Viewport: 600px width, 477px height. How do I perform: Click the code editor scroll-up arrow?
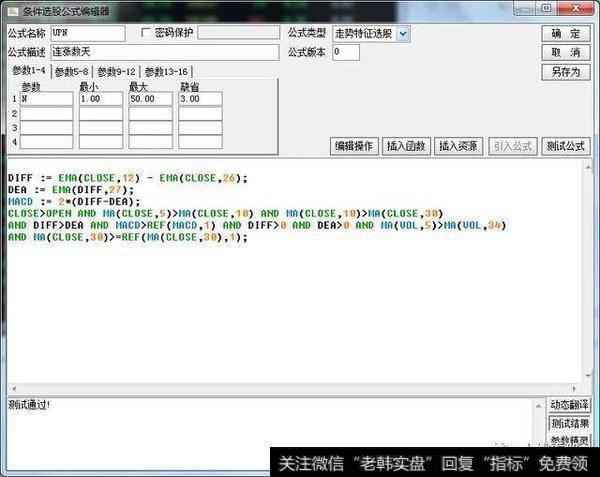[588, 167]
